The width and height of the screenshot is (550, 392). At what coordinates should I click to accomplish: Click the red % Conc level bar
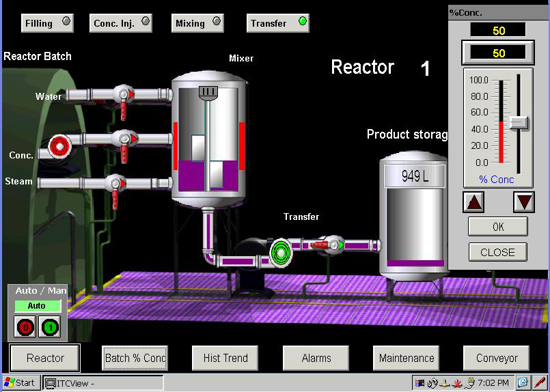pos(501,142)
